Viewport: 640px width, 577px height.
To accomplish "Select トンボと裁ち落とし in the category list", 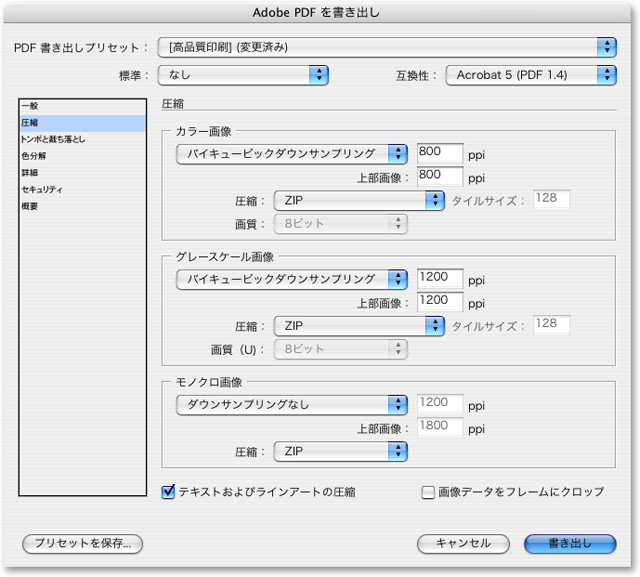I will (53, 140).
